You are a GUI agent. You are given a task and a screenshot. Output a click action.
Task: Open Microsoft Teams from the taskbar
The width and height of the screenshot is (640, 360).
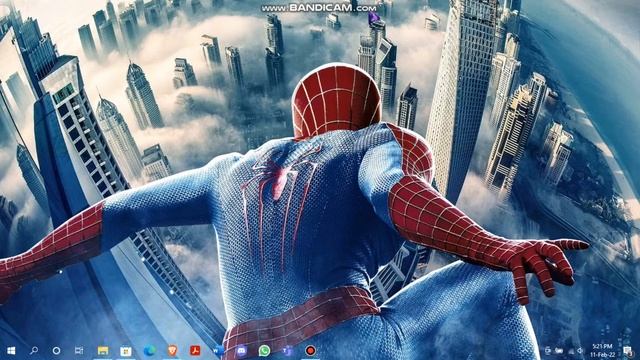287,351
